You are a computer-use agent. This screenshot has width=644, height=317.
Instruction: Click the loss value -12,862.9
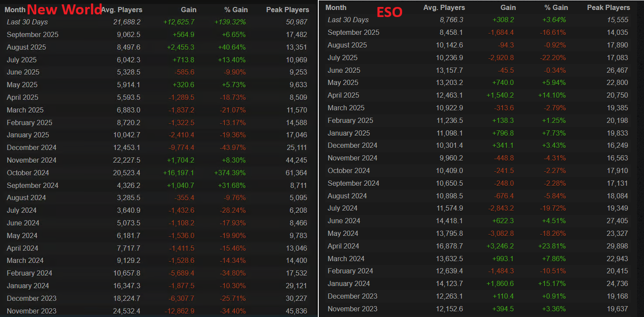coord(179,311)
